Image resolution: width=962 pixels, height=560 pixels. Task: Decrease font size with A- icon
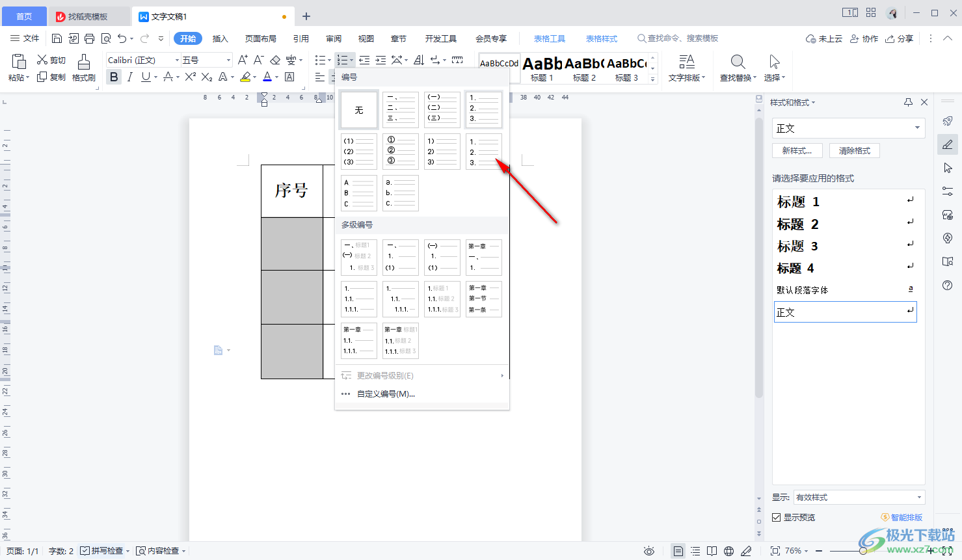259,60
